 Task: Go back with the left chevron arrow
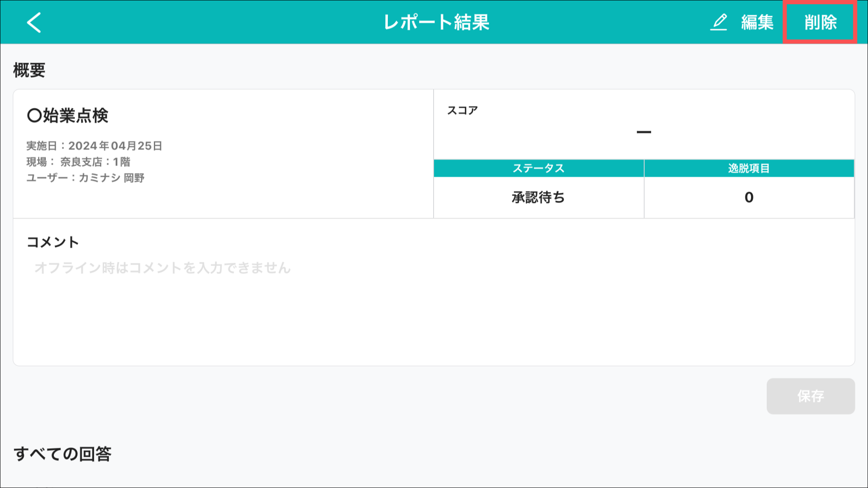coord(34,22)
